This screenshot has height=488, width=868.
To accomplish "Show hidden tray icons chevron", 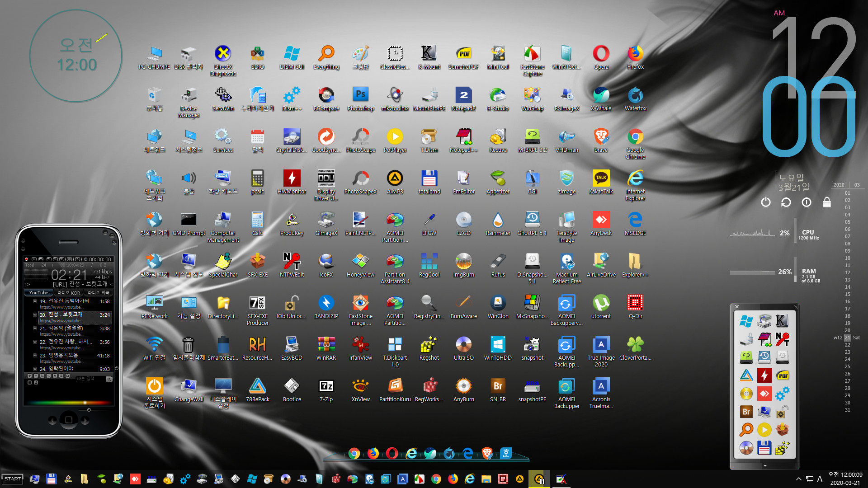I will coord(798,479).
